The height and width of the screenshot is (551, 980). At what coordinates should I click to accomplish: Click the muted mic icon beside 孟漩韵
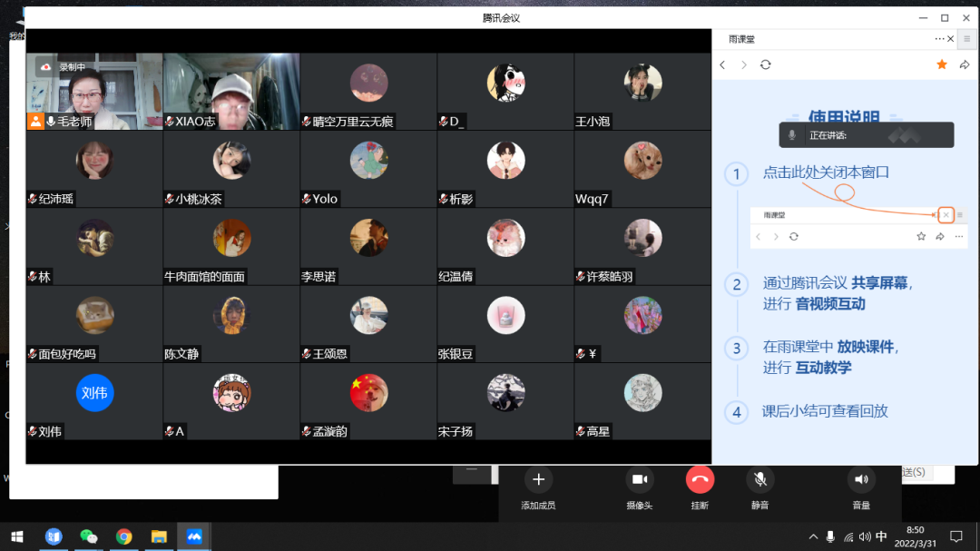tap(307, 431)
